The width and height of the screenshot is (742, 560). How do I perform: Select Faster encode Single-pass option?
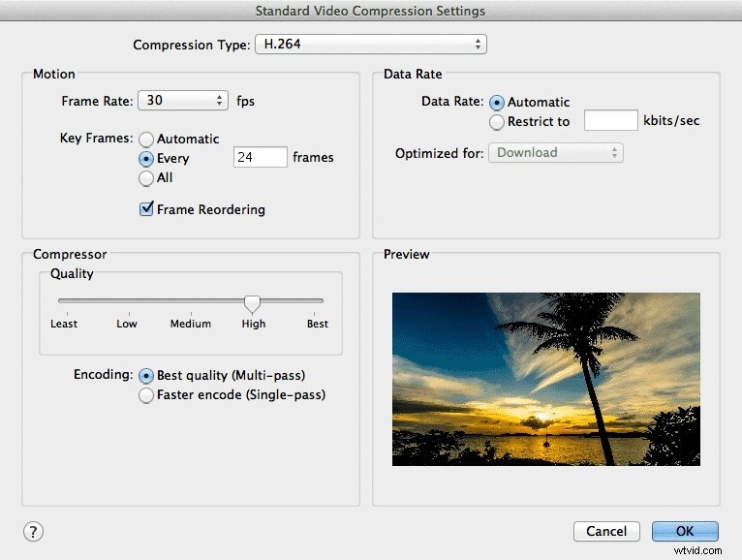point(146,395)
